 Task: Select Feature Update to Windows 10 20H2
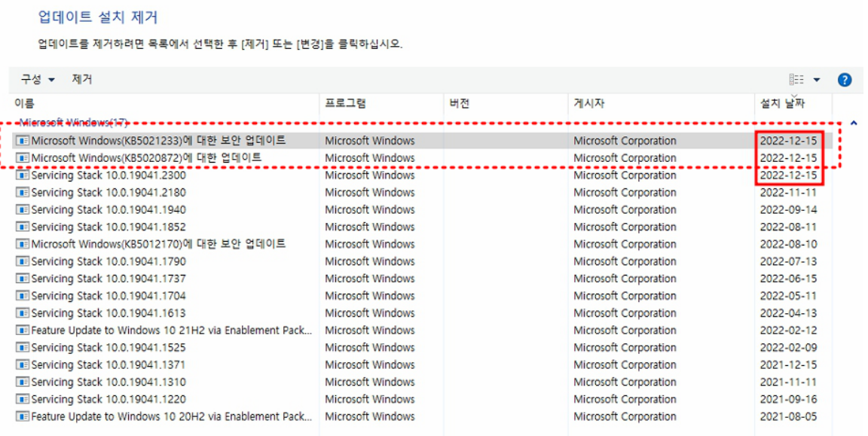pos(172,416)
